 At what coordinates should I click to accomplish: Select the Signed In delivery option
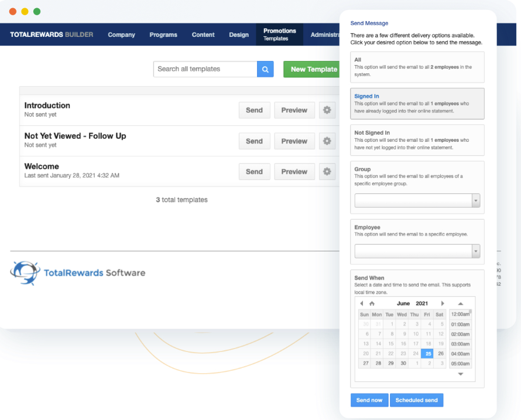point(417,104)
